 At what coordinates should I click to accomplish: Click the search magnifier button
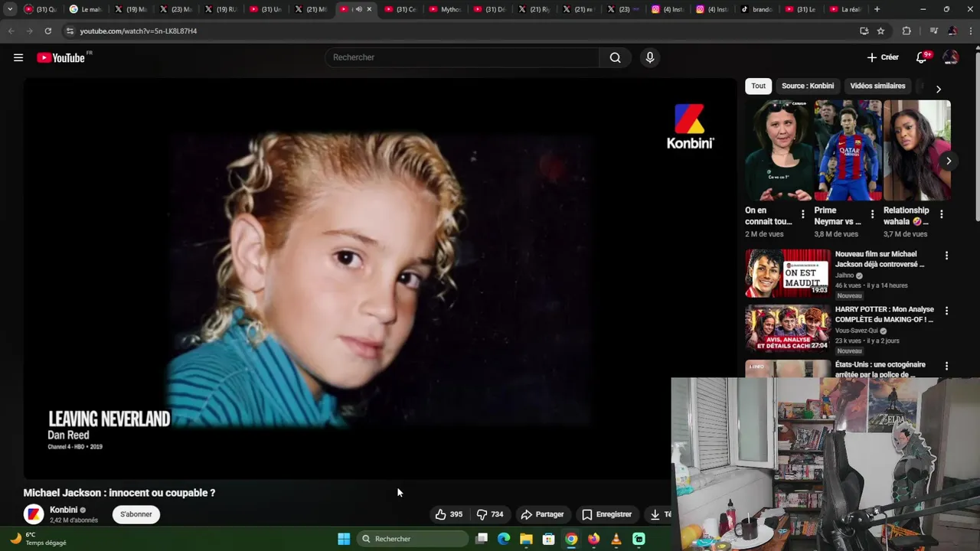click(x=615, y=57)
